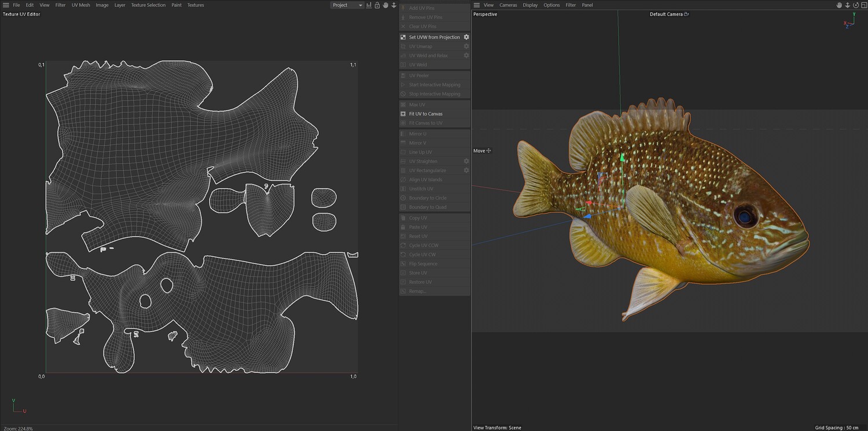Image resolution: width=868 pixels, height=431 pixels.
Task: Open the File menu
Action: (x=17, y=5)
